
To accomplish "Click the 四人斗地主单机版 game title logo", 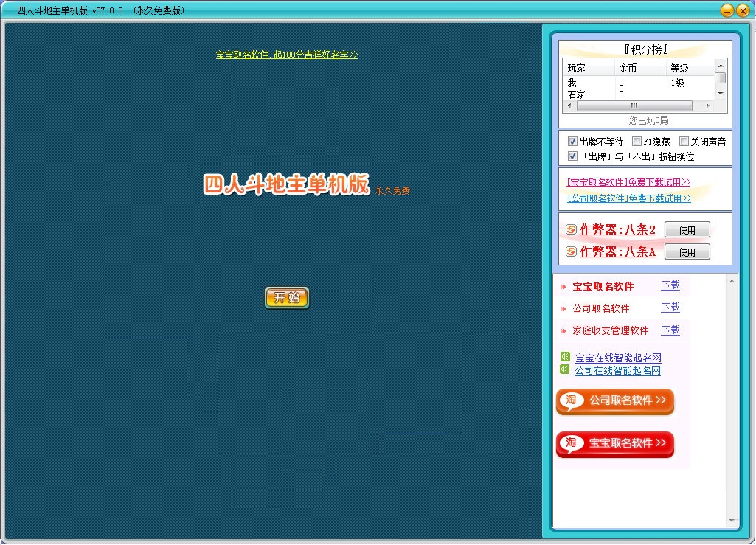I will tap(286, 184).
